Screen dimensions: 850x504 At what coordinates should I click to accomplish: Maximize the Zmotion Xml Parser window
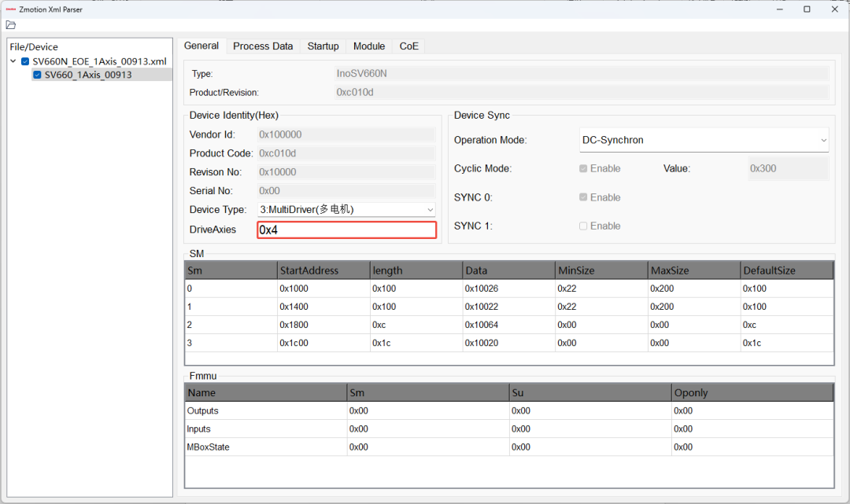pos(807,9)
